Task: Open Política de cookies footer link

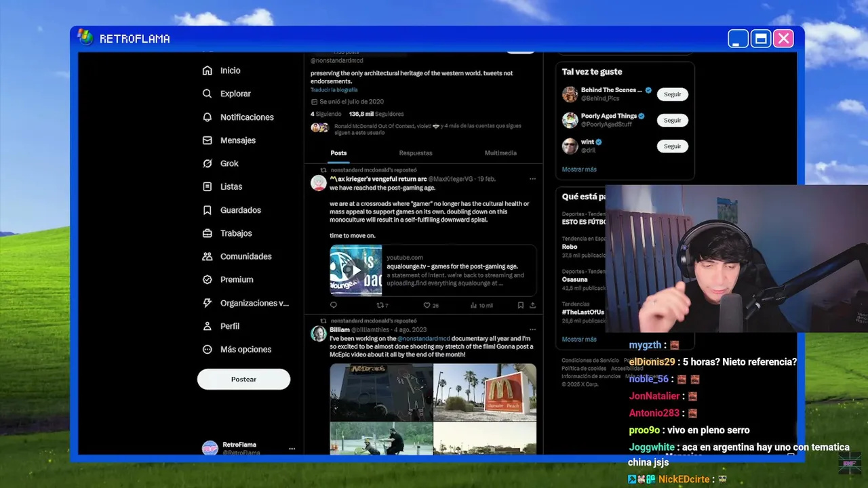Action: [x=584, y=369]
